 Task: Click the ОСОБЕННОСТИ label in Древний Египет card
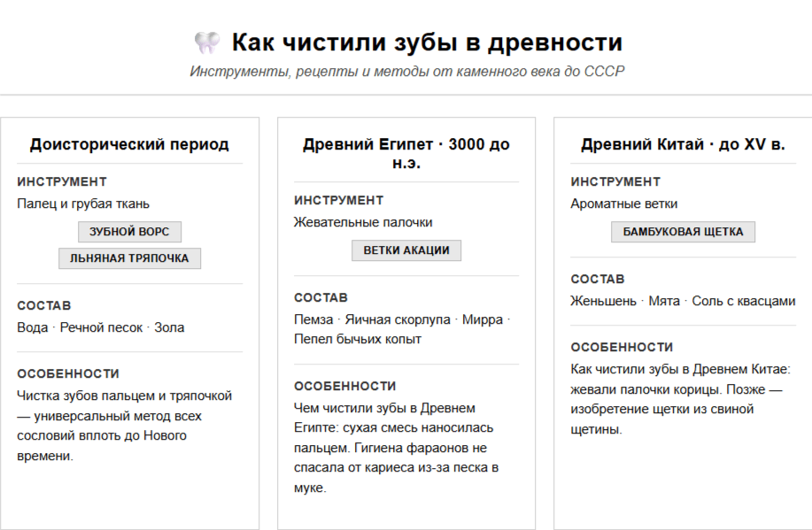pos(345,386)
